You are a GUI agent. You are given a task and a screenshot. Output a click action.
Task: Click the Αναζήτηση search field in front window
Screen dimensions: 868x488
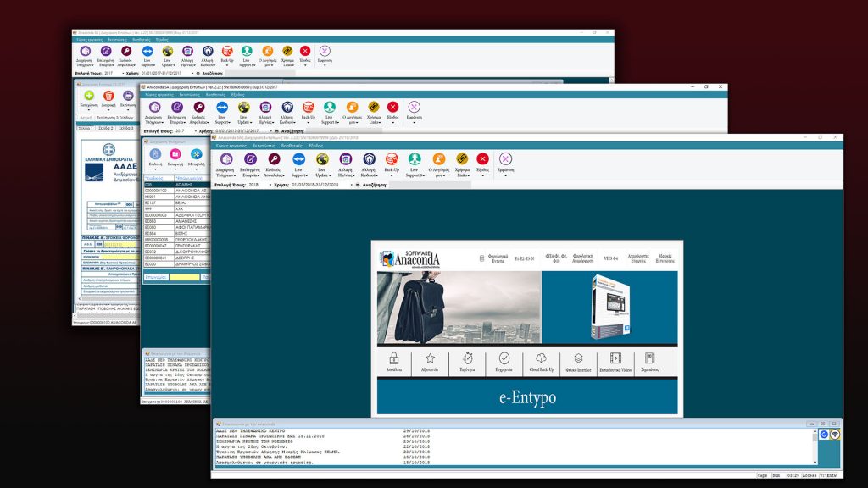coord(429,185)
